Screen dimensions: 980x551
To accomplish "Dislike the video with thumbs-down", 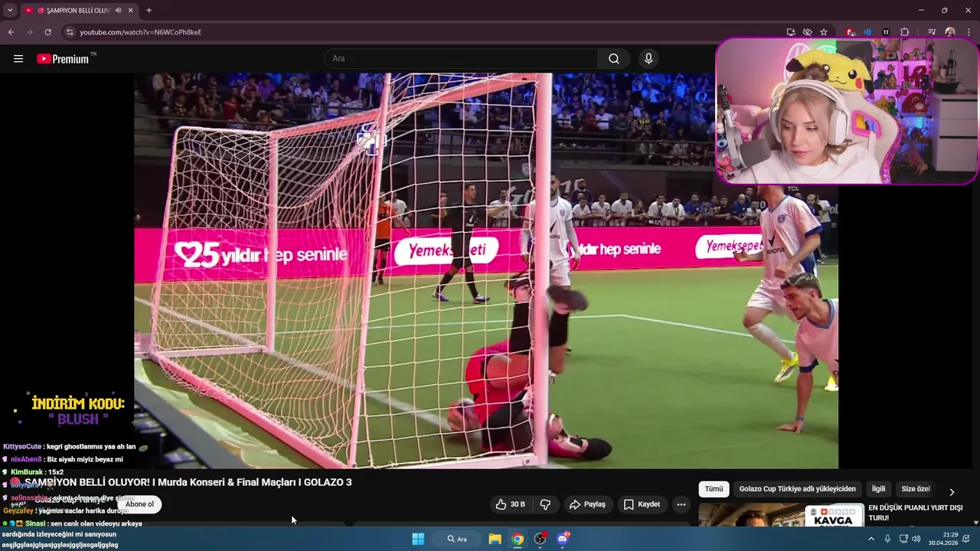I will 545,504.
